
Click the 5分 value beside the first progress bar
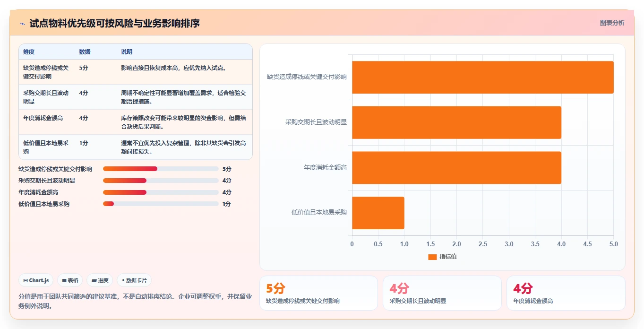click(x=227, y=169)
